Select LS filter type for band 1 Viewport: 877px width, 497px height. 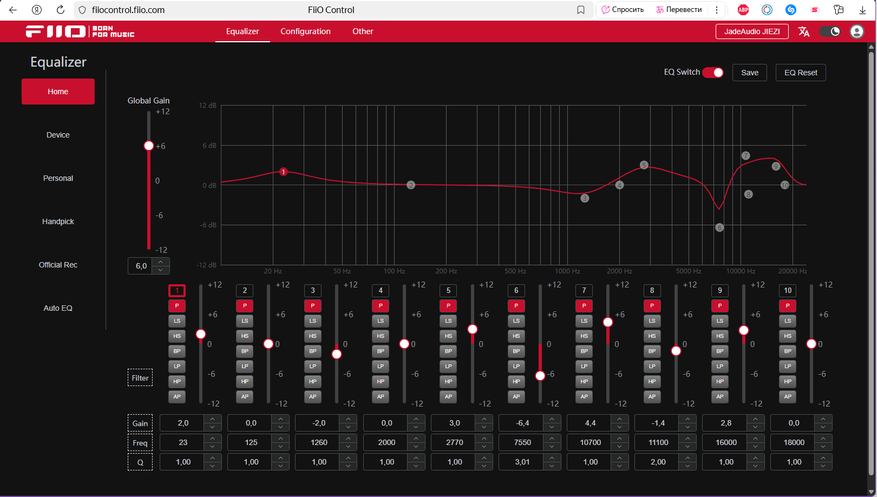(177, 320)
